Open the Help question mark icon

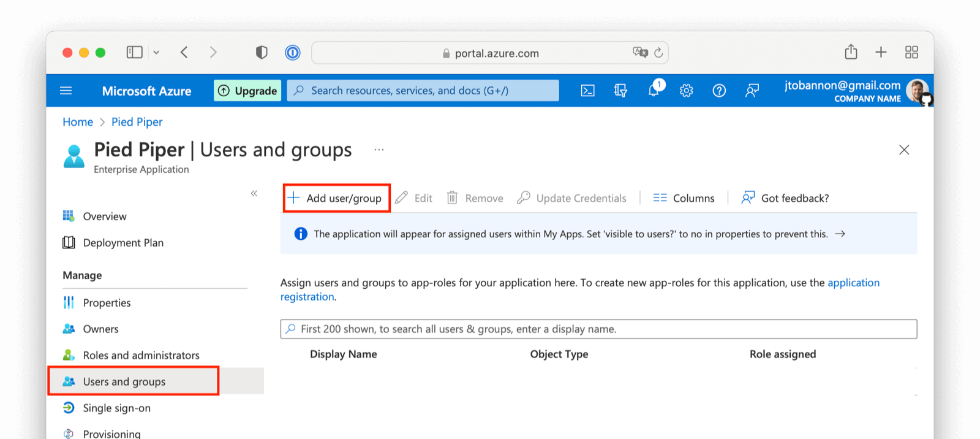click(719, 91)
